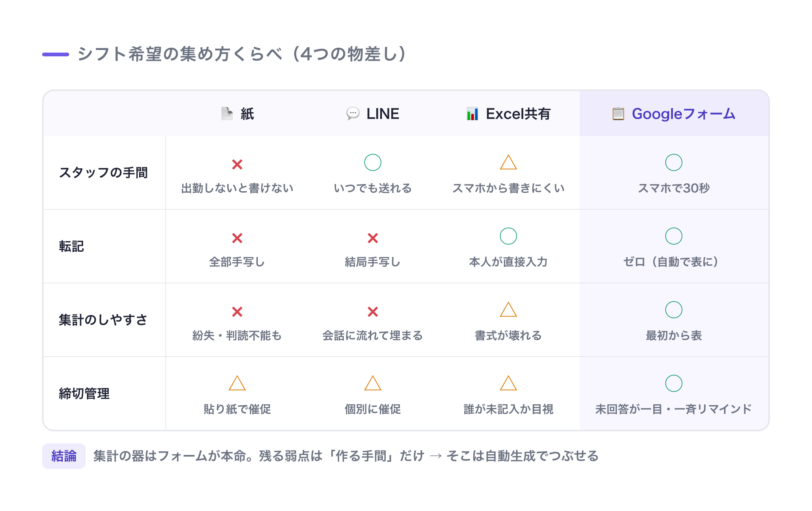This screenshot has width=812, height=511.
Task: Click the green circle above スマホで30秒
Action: click(674, 162)
